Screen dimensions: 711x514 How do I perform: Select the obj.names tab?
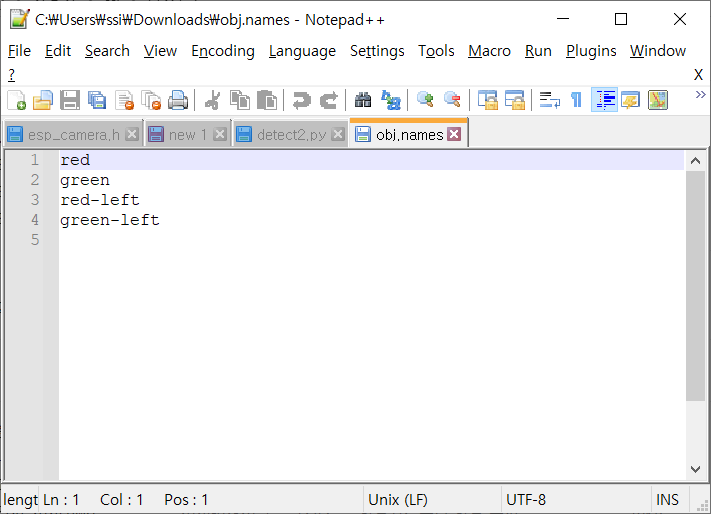click(x=409, y=134)
